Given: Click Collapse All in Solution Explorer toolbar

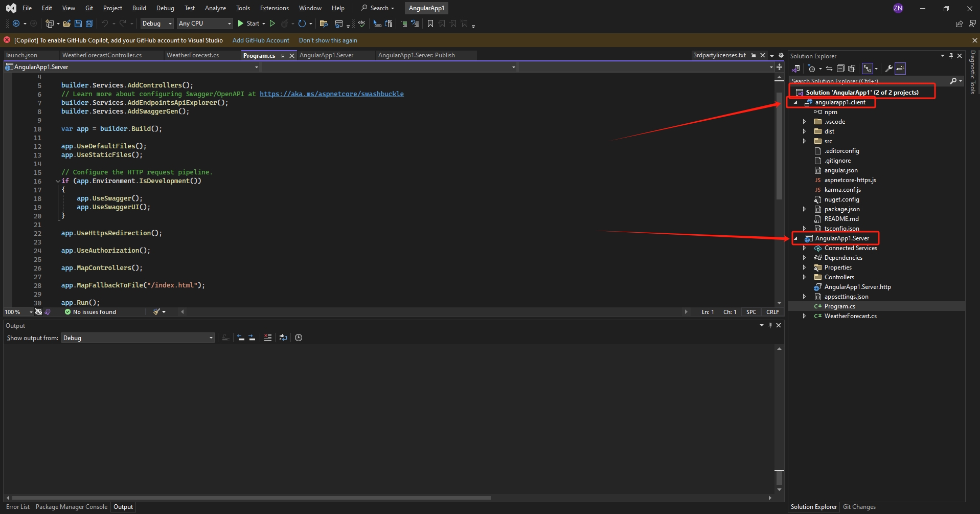Looking at the screenshot, I should (x=840, y=69).
